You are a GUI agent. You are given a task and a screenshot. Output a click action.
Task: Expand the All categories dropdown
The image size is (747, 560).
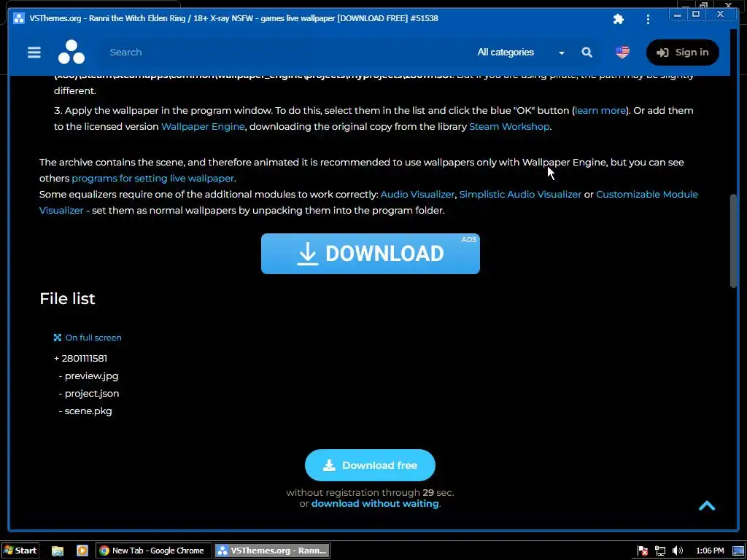coord(521,52)
